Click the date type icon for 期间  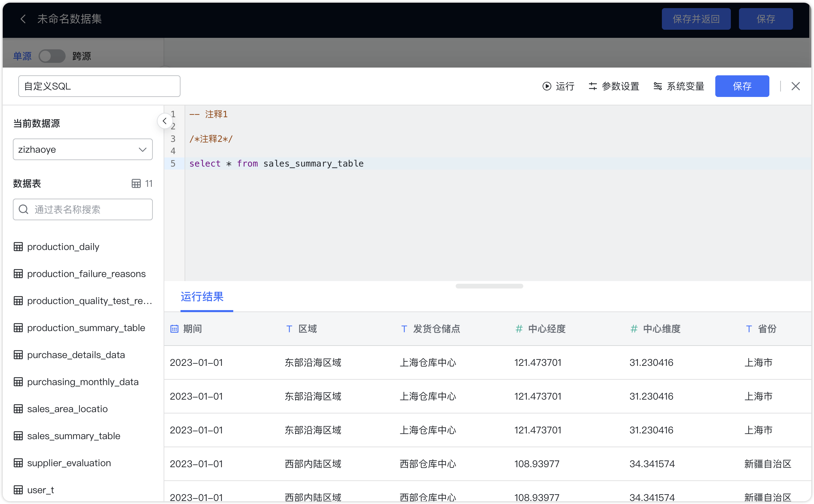click(174, 329)
